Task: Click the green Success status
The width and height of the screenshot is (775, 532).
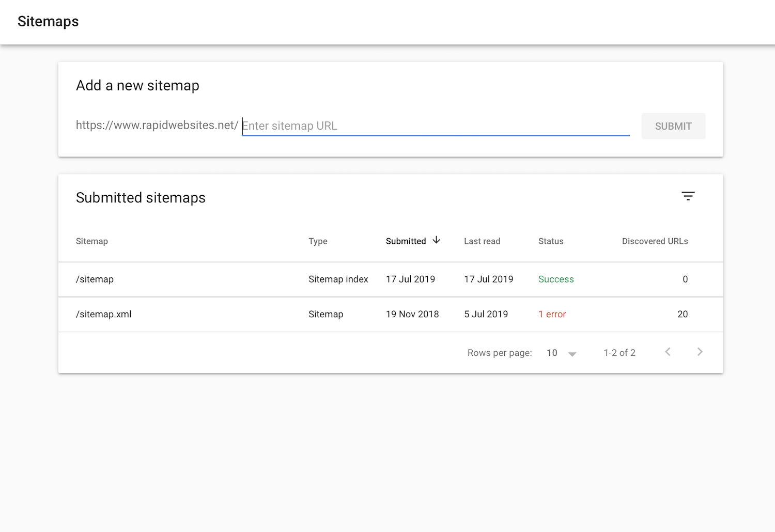Action: click(x=556, y=279)
